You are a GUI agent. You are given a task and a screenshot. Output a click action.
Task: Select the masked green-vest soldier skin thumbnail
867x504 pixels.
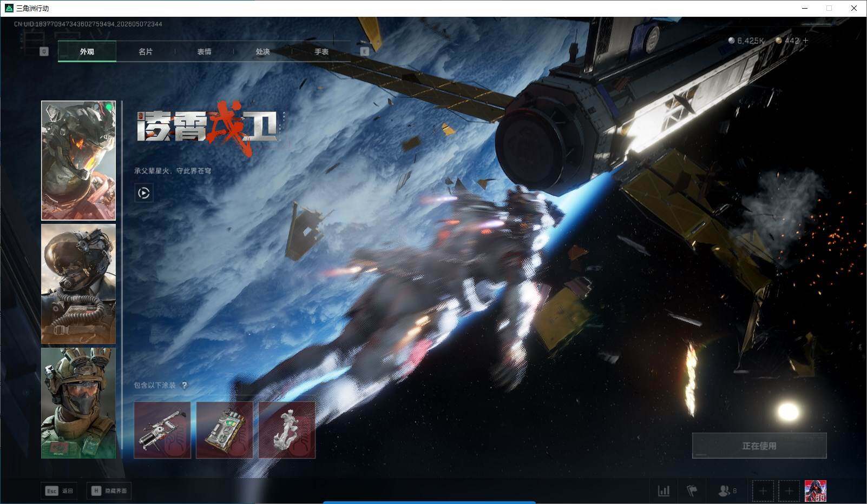click(78, 403)
